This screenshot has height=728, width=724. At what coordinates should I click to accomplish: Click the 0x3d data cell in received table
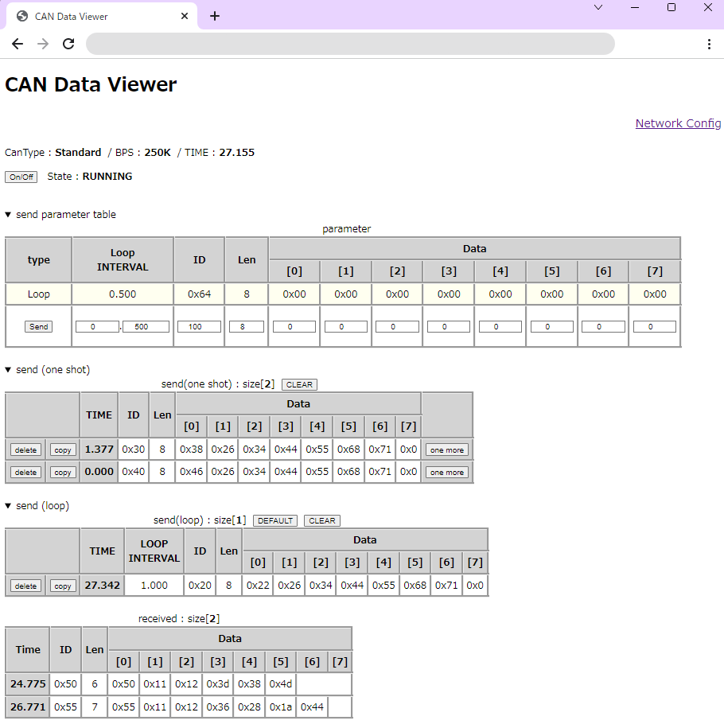(x=218, y=684)
